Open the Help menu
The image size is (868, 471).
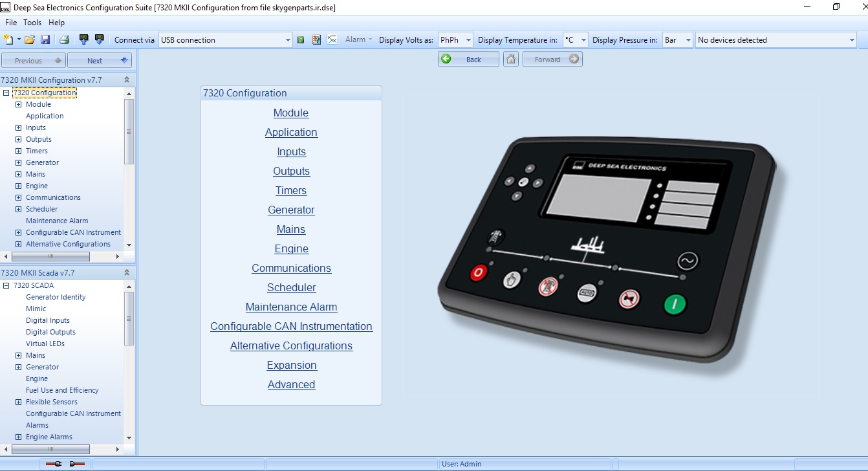57,23
